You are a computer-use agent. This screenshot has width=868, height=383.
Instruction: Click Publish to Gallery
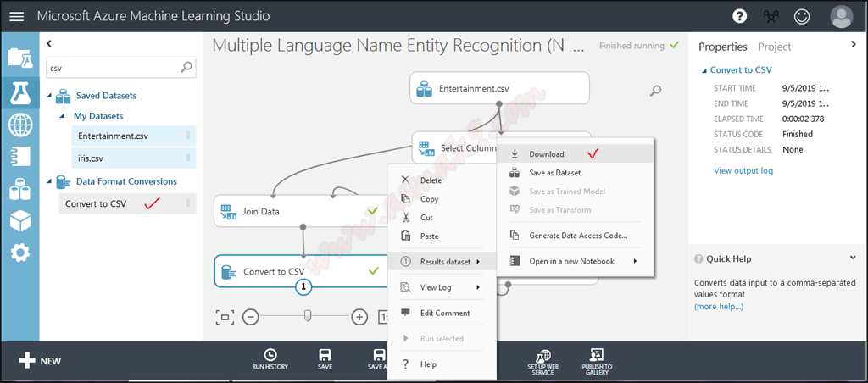point(597,362)
